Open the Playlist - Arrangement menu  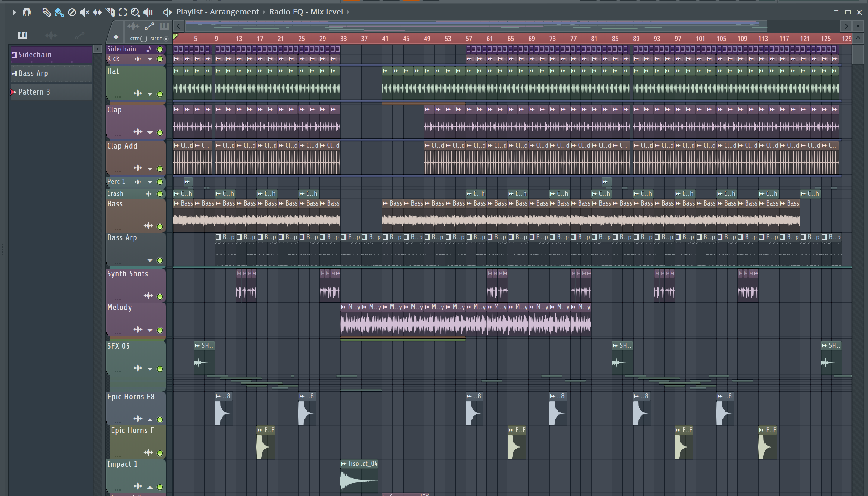coord(217,12)
